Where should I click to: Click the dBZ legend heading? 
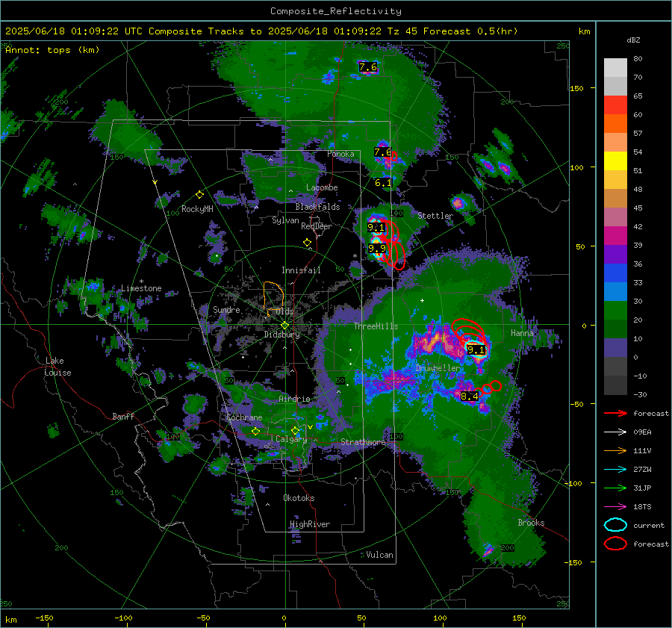click(633, 40)
